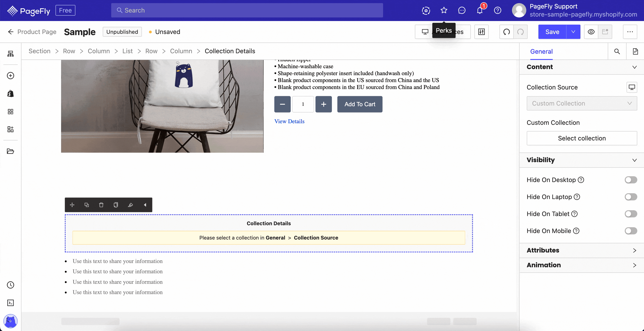Open the custom code terminal icon
The width and height of the screenshot is (644, 331).
(x=11, y=303)
